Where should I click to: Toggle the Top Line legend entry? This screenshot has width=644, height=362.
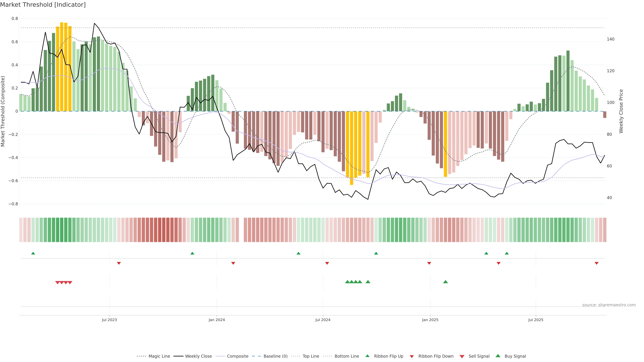point(311,356)
